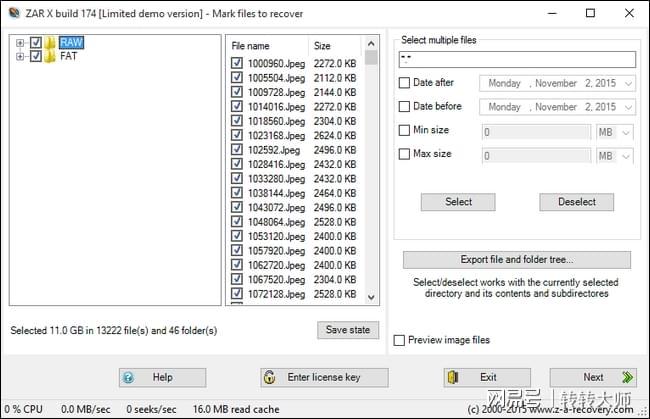Enable the Min size filter
Viewport: 650px width, 419px height.
point(404,130)
